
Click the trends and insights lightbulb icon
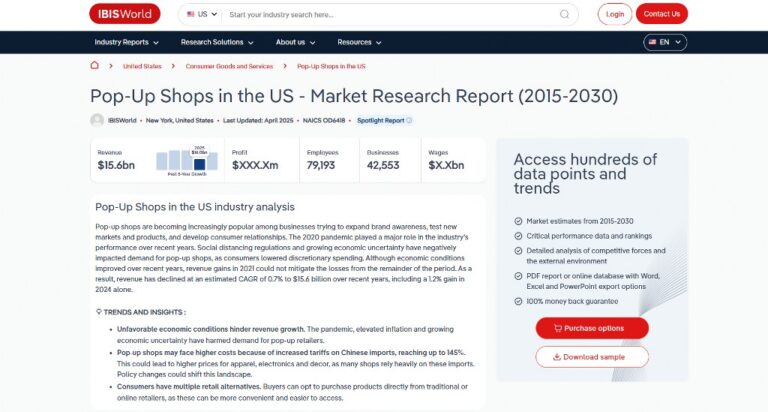98,312
